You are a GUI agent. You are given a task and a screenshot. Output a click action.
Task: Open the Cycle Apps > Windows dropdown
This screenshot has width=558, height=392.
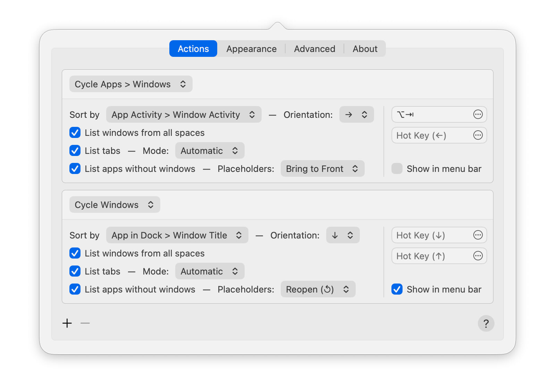(130, 84)
